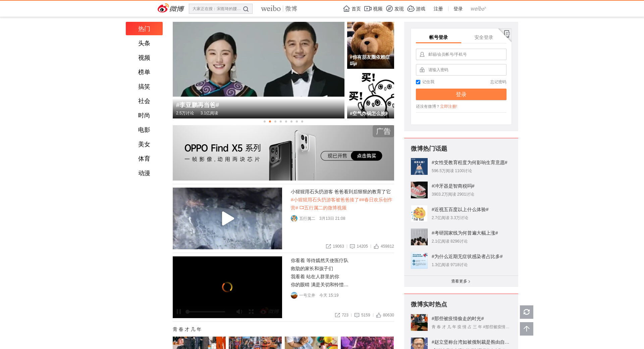Viewport: 644px width, 349px height.
Task: Mute the second post's video volume
Action: coord(239,312)
